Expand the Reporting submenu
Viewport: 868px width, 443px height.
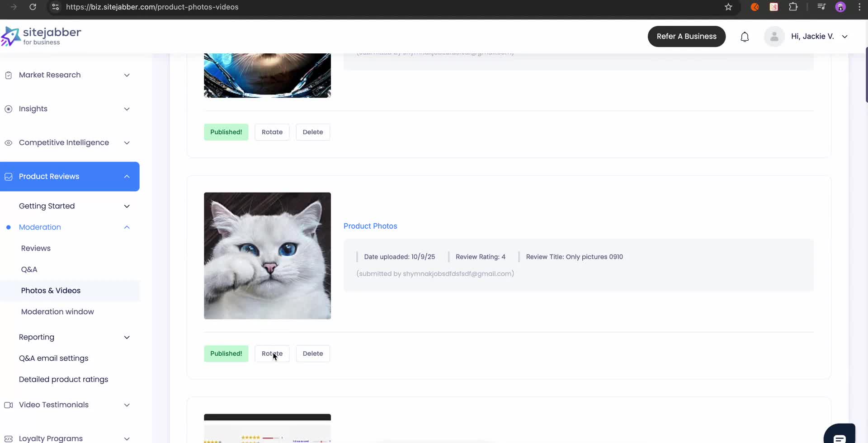127,337
